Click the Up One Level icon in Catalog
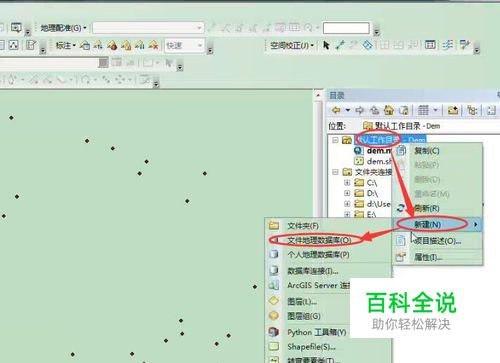This screenshot has height=363, width=500. [x=375, y=110]
